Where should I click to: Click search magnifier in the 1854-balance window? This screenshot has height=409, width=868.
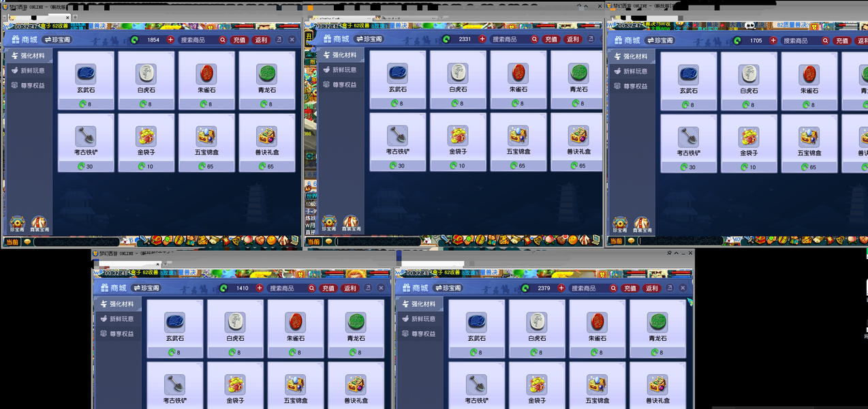click(222, 40)
